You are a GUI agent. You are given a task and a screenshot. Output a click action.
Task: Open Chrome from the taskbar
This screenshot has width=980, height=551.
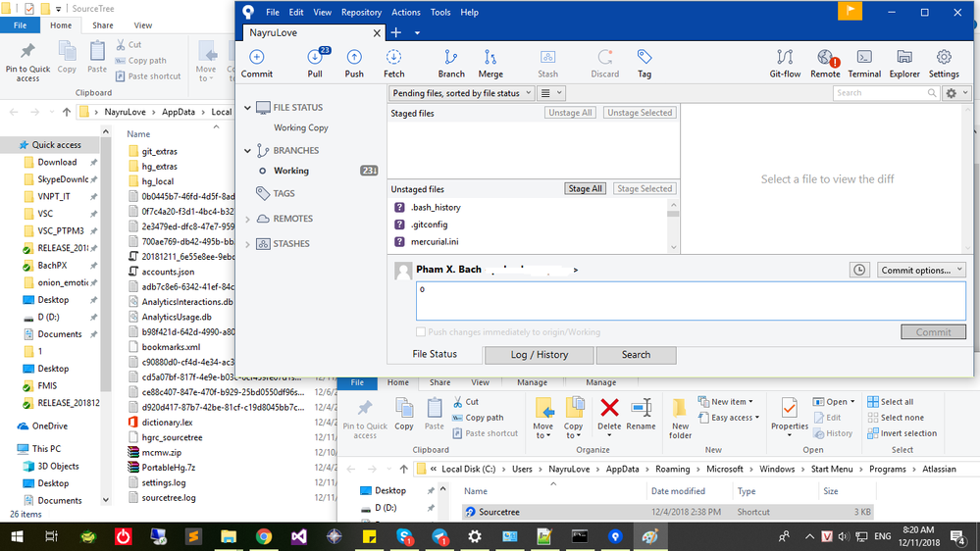(264, 536)
